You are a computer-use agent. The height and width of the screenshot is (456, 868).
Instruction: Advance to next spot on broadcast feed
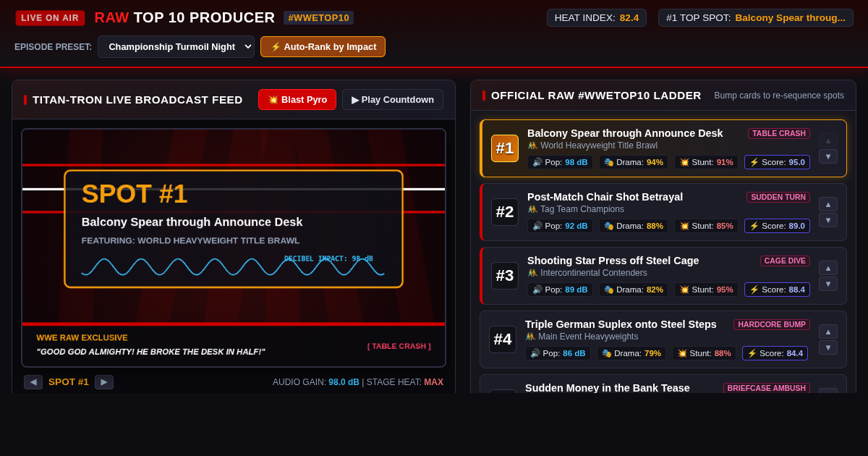pyautogui.click(x=104, y=382)
